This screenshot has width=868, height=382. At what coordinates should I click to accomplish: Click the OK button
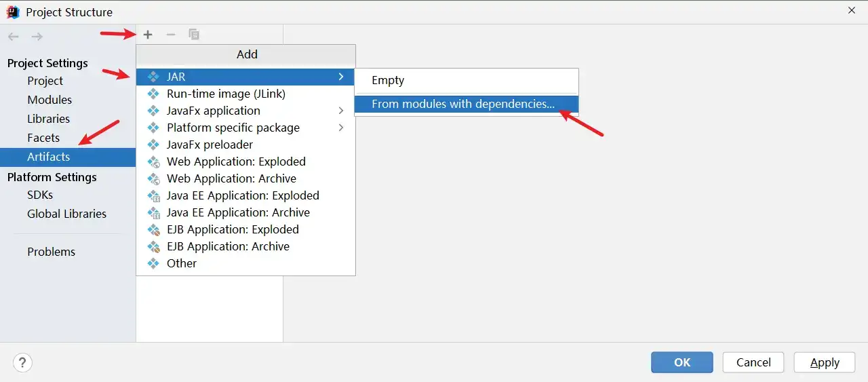tap(682, 362)
